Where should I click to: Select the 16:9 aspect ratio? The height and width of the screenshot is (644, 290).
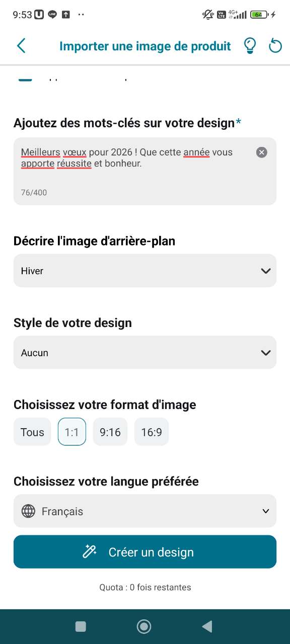(151, 432)
